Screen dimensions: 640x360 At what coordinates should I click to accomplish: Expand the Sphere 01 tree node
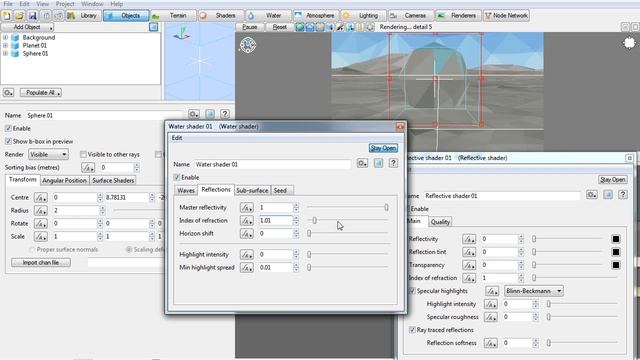click(x=5, y=53)
